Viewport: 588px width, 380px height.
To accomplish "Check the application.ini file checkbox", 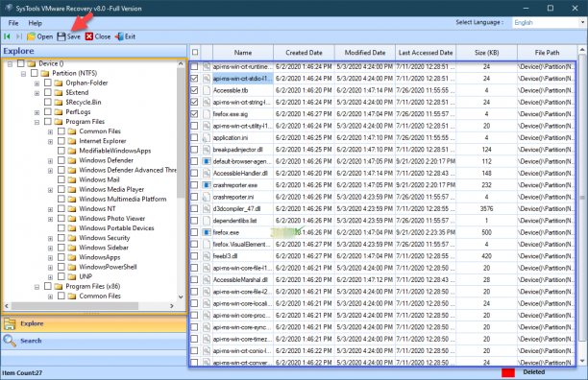I will (x=194, y=137).
